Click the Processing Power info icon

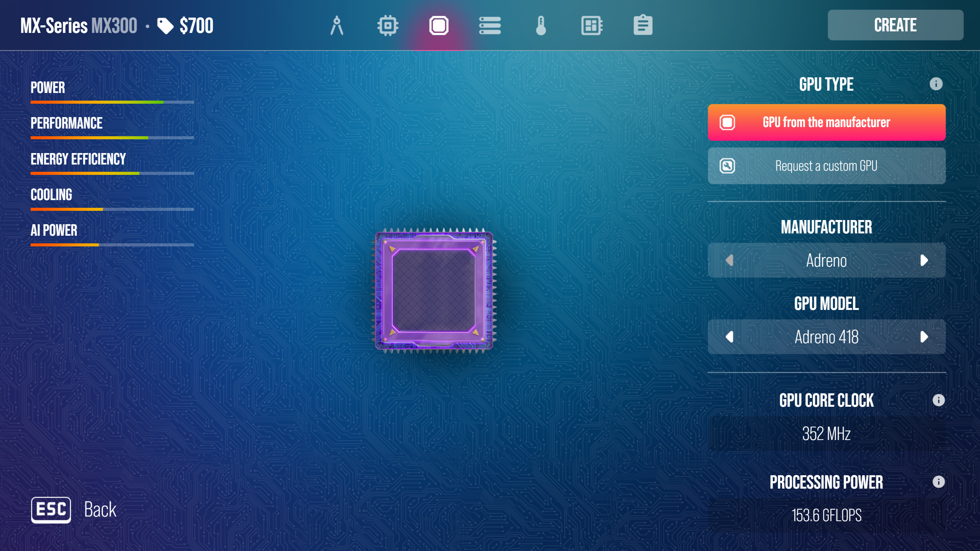(938, 482)
